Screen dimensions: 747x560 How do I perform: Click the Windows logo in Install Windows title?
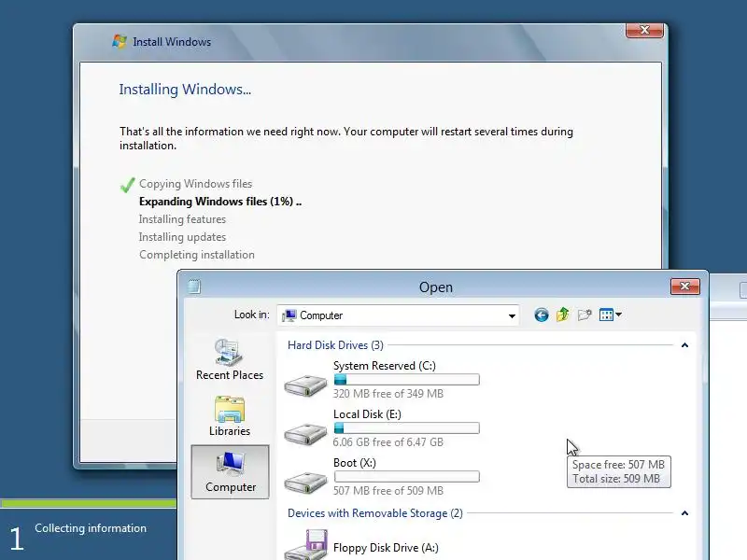[120, 41]
